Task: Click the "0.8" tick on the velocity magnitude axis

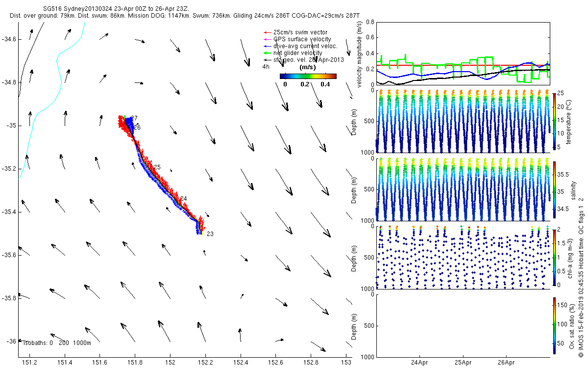Action: tap(369, 22)
